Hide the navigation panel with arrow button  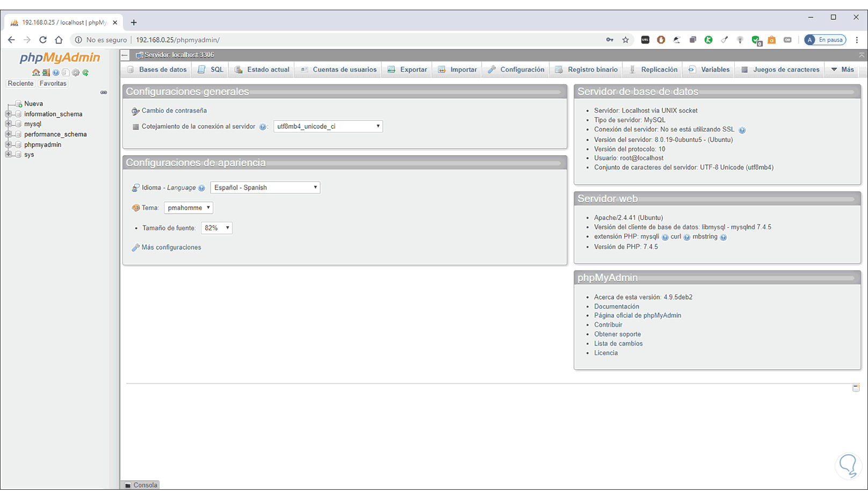click(125, 55)
